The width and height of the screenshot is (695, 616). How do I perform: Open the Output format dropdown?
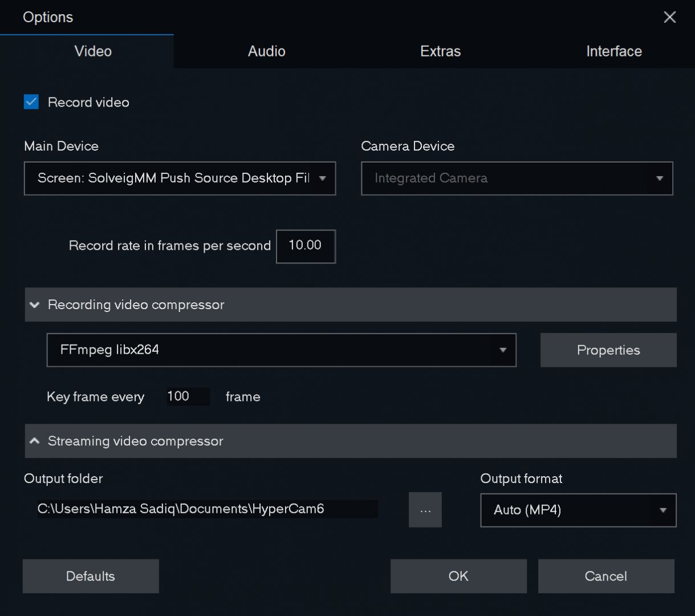tap(578, 510)
